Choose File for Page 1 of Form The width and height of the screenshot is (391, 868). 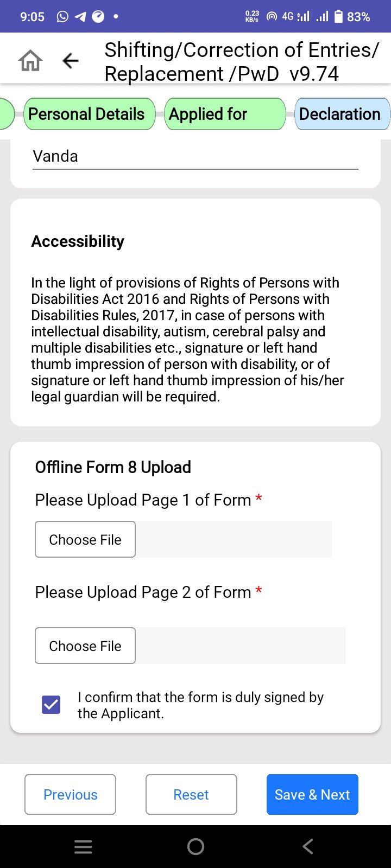coord(85,539)
